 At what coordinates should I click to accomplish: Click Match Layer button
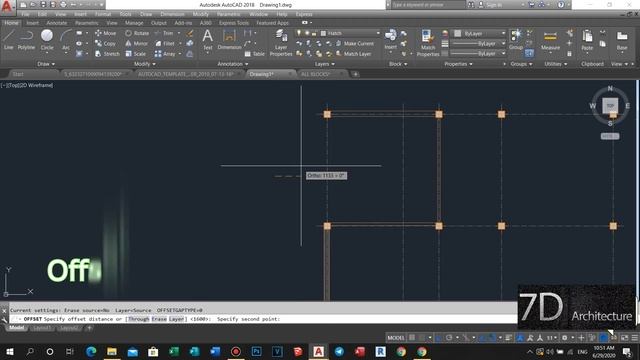pos(353,54)
